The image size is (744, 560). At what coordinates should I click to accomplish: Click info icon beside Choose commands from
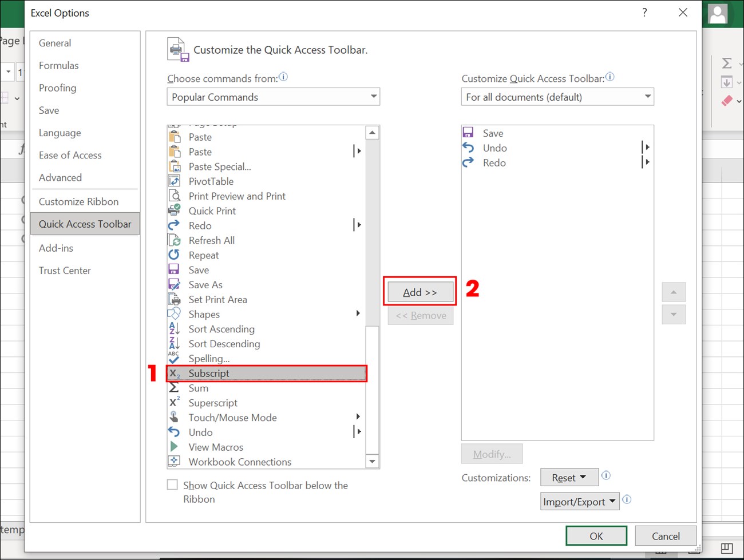pos(283,77)
